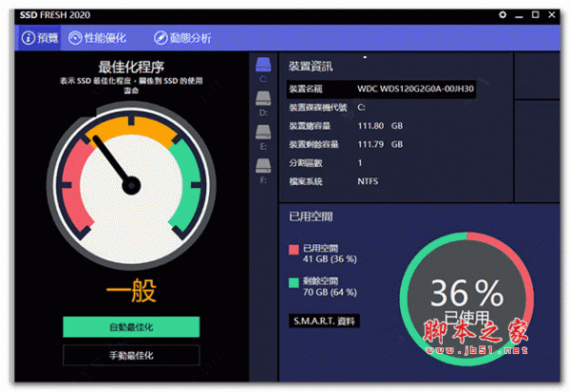Click the 36 % usage ring chart
Screen dimensions: 570x392
(466, 299)
